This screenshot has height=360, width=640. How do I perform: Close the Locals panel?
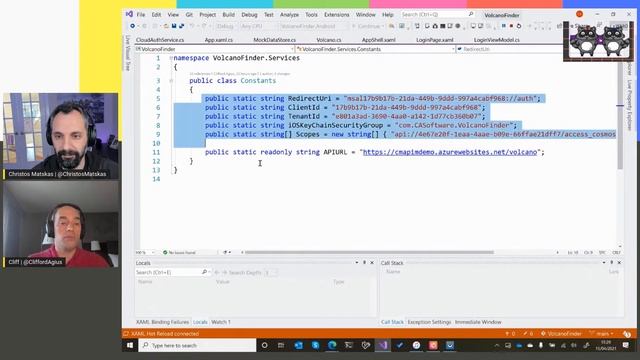[372, 263]
